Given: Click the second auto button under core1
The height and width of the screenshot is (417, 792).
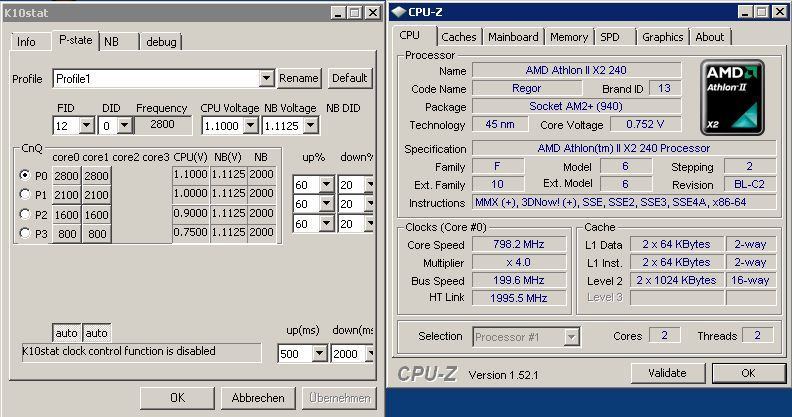Looking at the screenshot, I should point(96,333).
